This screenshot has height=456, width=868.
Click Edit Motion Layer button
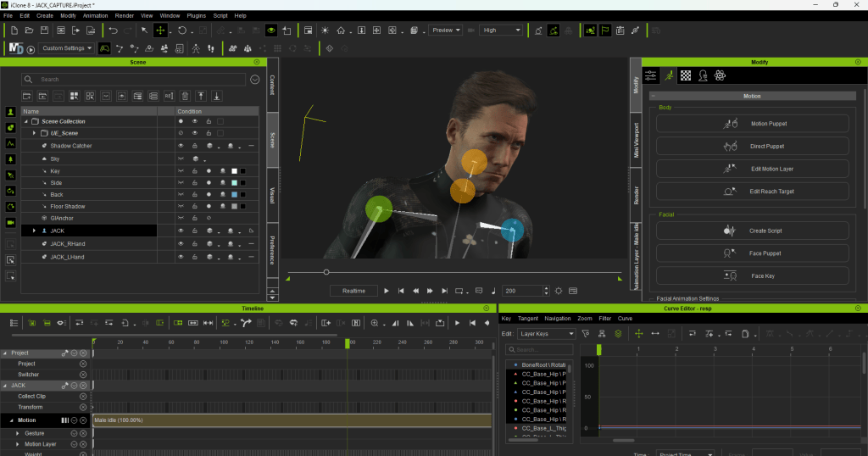tap(753, 169)
